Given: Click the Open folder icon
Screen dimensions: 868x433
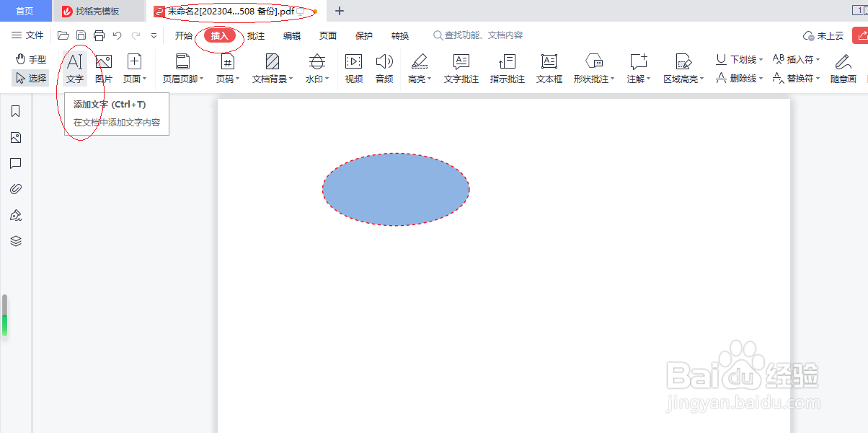Looking at the screenshot, I should point(63,35).
